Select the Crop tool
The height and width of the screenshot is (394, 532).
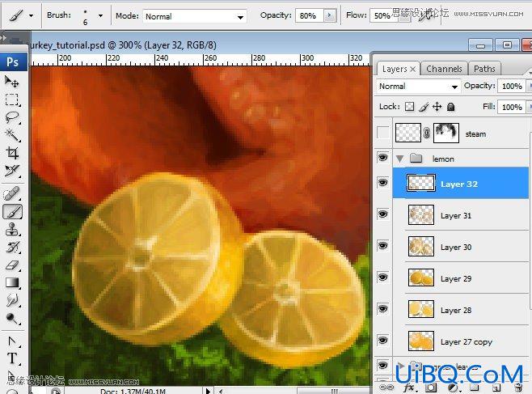click(x=12, y=153)
